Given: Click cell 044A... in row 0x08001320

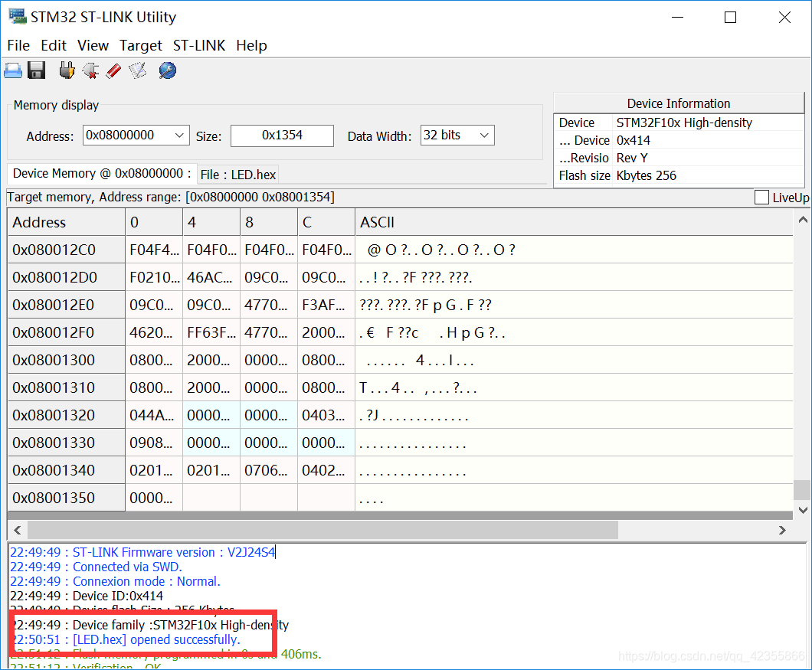Looking at the screenshot, I should pos(154,415).
